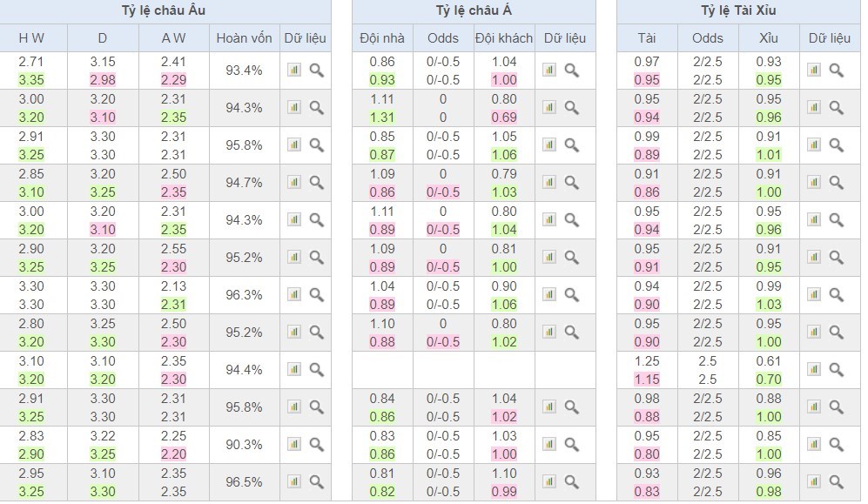Click the H W column header

tap(30, 38)
